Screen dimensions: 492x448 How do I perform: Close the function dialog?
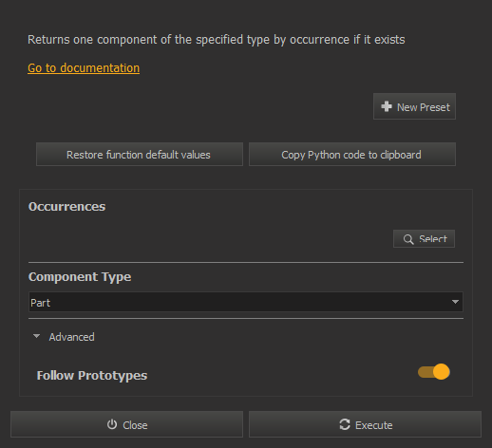pos(126,424)
